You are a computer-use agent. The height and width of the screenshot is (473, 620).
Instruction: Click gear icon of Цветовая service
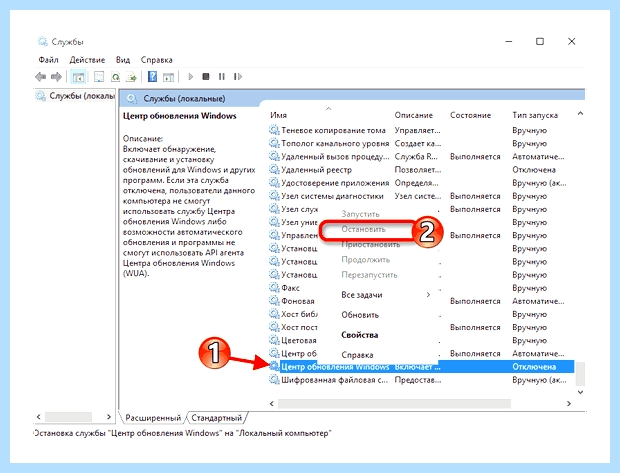(x=274, y=340)
